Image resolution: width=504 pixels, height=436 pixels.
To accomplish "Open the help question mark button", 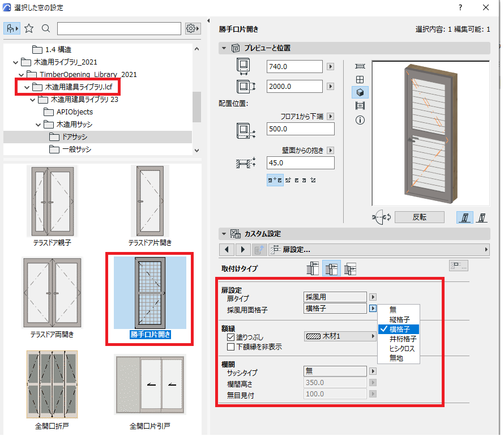I will pos(460,7).
